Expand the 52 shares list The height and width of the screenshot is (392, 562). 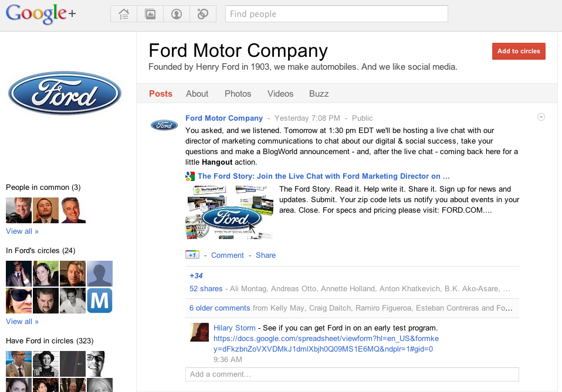click(206, 288)
